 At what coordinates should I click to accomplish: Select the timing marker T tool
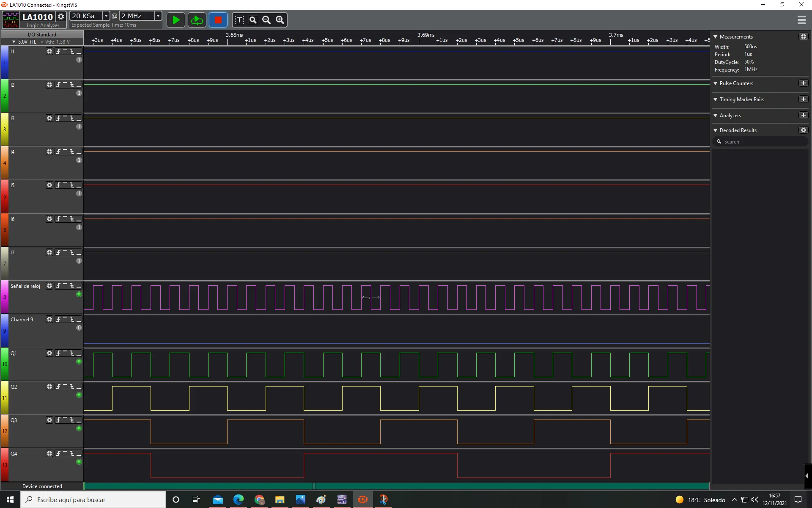coord(239,20)
